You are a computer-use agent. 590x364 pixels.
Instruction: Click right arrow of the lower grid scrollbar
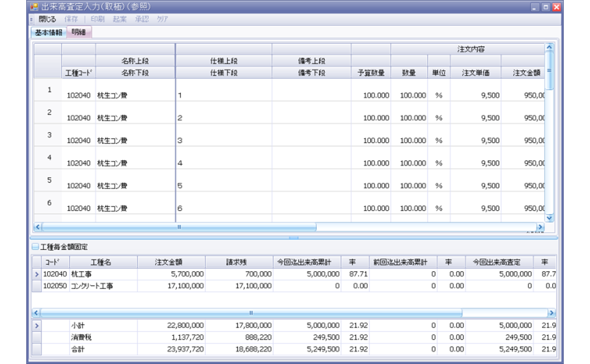pos(551,312)
